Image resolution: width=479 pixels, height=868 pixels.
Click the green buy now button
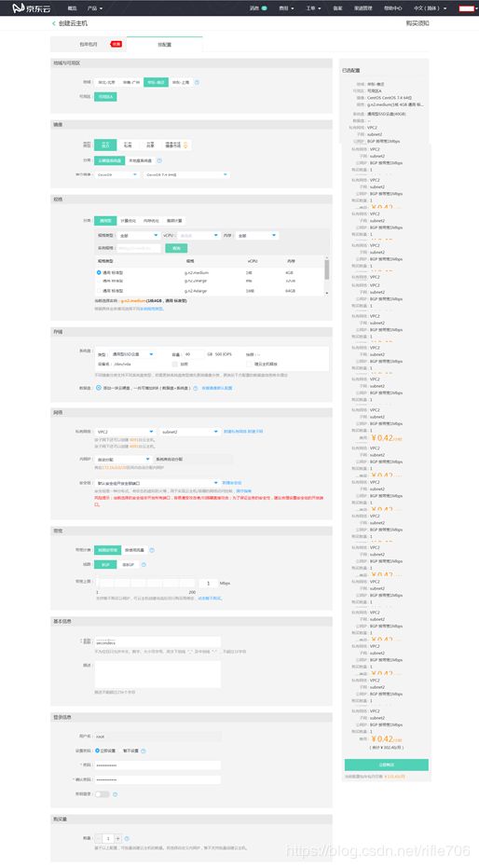click(386, 765)
